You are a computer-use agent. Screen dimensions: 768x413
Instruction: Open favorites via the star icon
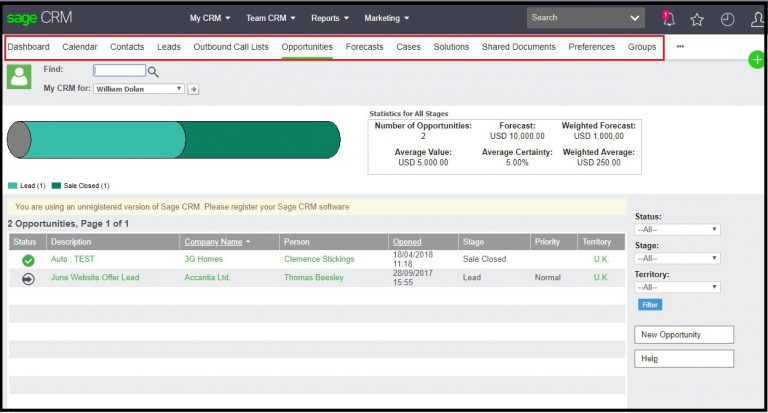[x=697, y=18]
